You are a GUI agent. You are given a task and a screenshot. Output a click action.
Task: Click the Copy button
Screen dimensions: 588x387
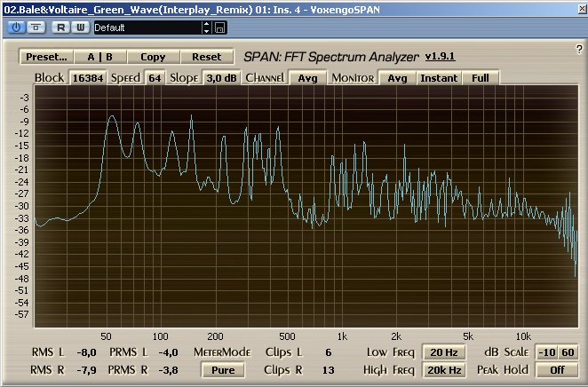coord(153,57)
